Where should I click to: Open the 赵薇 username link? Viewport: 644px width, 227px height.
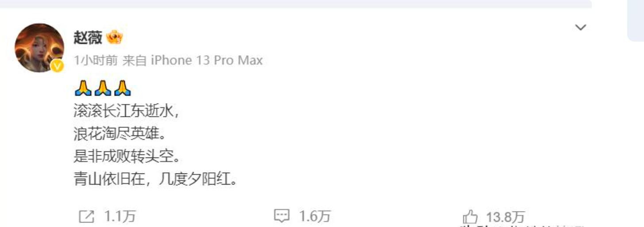[x=88, y=38]
